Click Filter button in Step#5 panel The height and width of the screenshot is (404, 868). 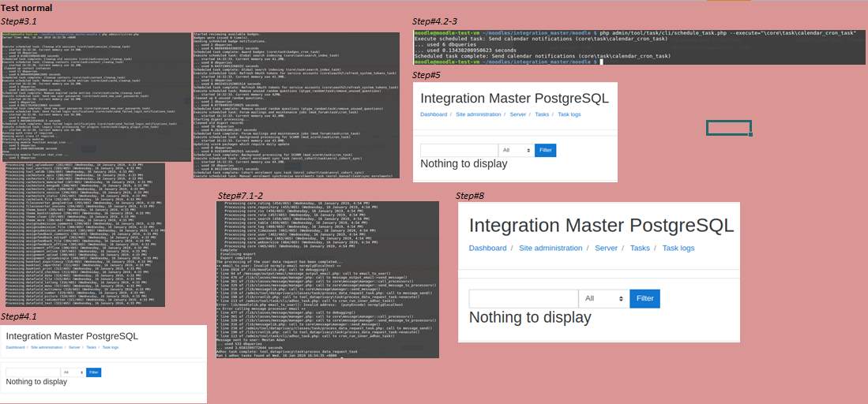pyautogui.click(x=545, y=150)
